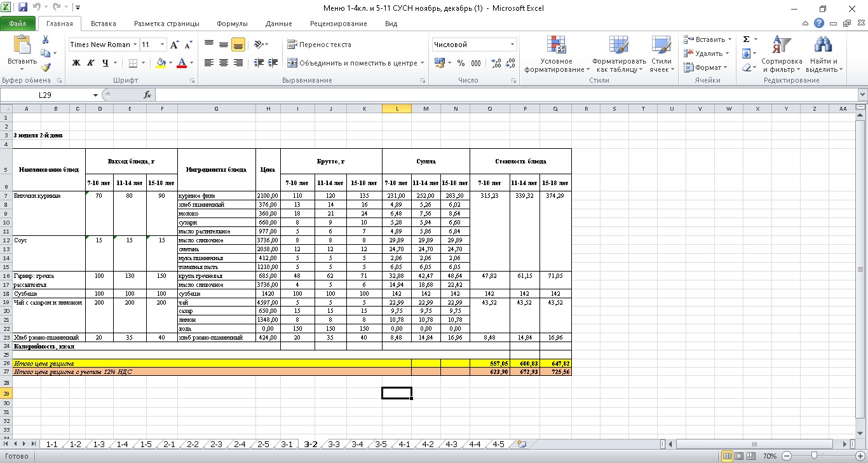
Task: Expand the Name Box dropdown
Action: tap(96, 95)
